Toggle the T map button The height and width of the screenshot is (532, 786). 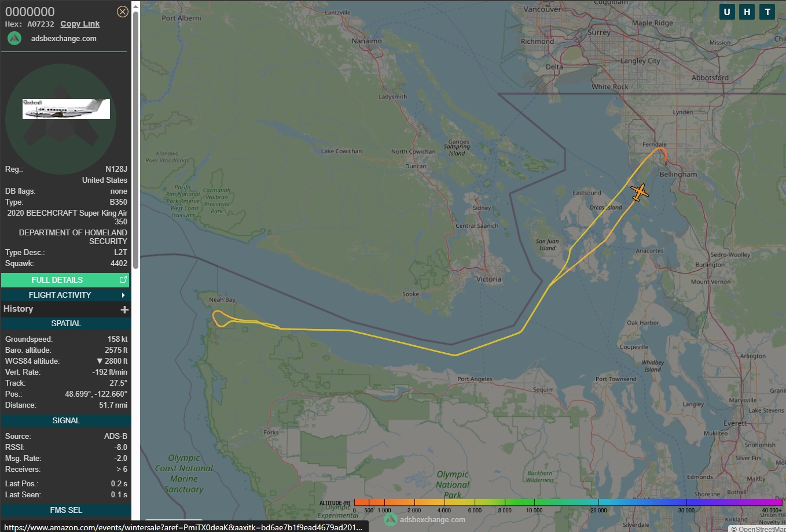coord(767,12)
